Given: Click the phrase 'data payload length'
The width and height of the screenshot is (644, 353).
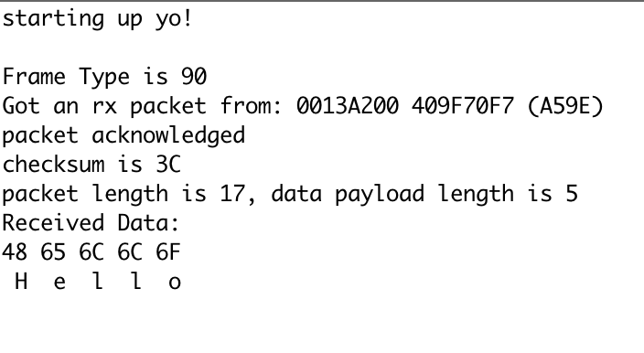Looking at the screenshot, I should [392, 194].
